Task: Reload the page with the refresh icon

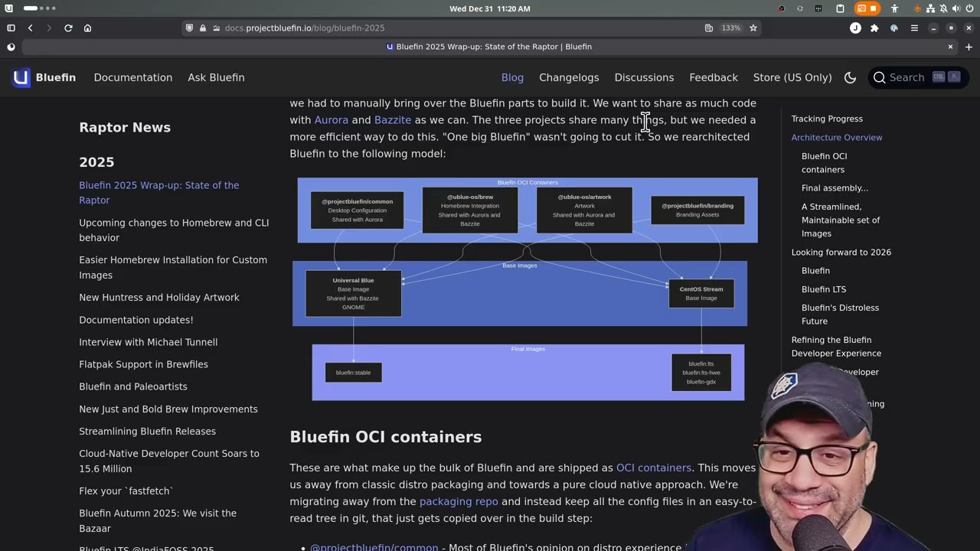Action: click(68, 28)
